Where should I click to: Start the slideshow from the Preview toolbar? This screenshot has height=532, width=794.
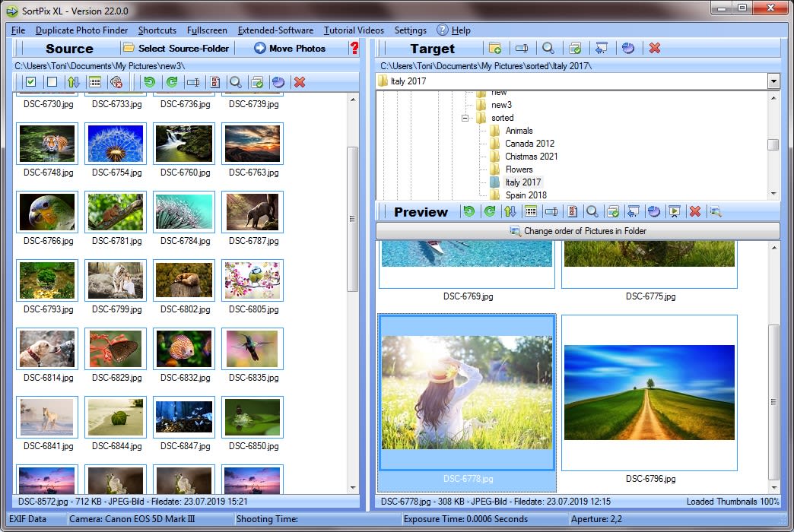[x=674, y=212]
